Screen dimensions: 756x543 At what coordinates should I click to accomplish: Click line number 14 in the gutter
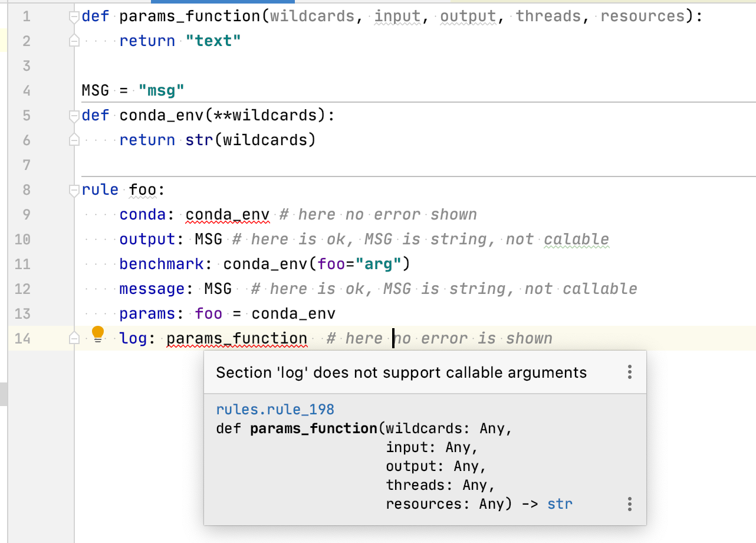point(22,338)
